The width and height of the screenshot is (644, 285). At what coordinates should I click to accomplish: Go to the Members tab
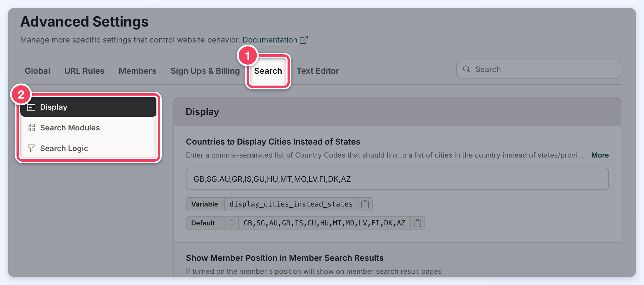138,71
